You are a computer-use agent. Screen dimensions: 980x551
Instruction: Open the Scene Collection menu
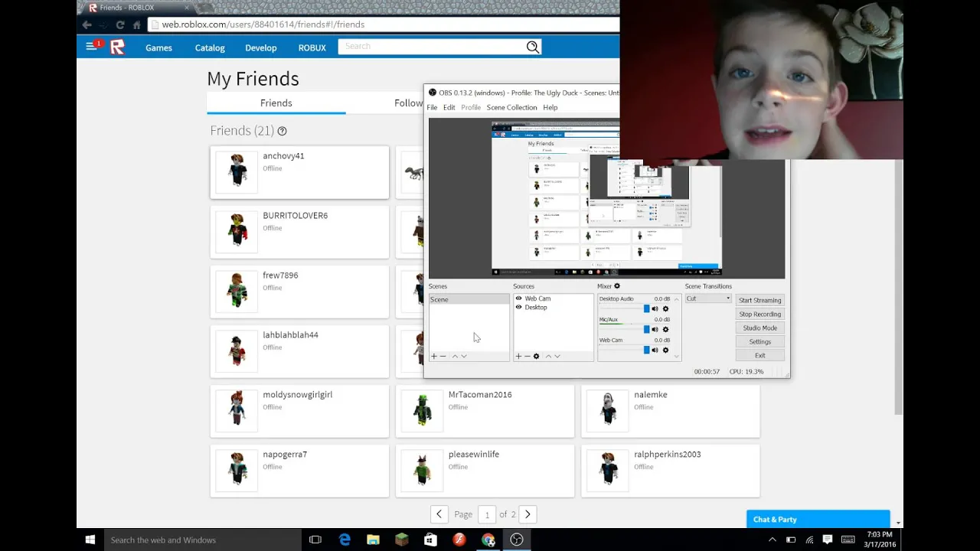(x=511, y=107)
